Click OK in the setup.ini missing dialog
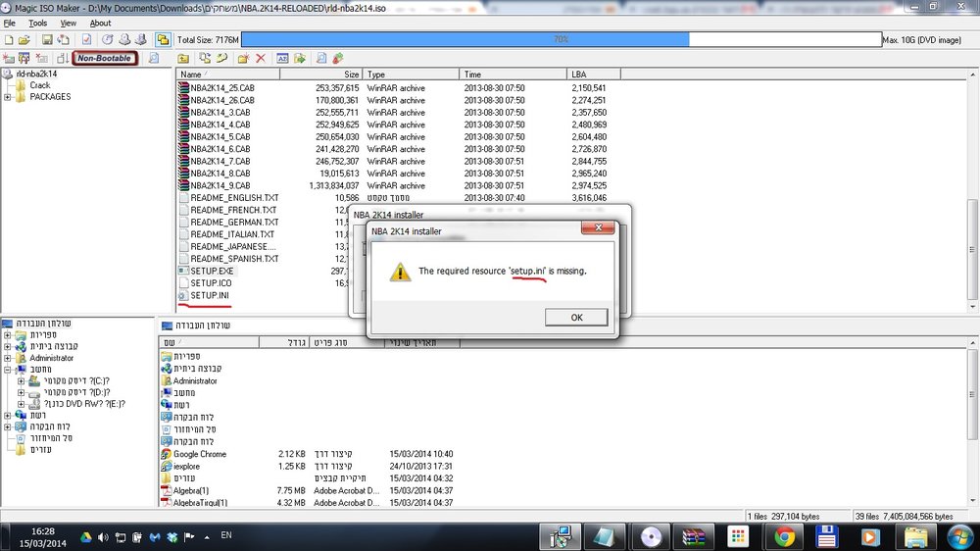The image size is (980, 551). pos(576,317)
